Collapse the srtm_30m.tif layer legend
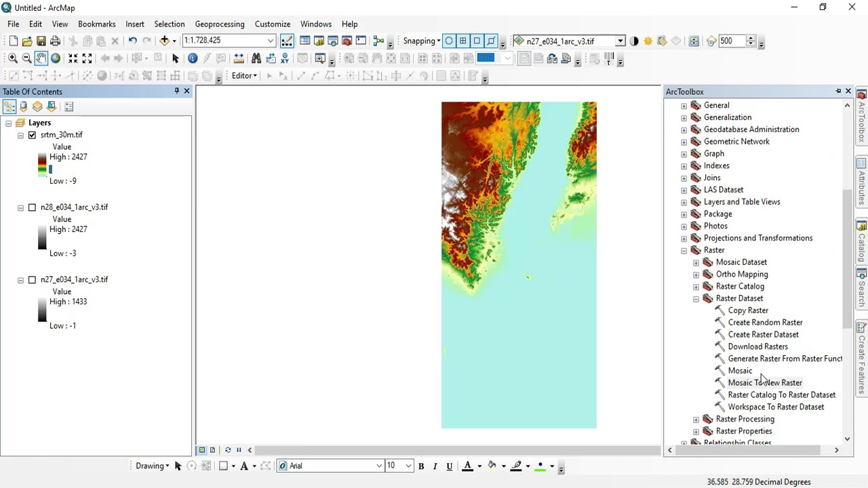This screenshot has width=868, height=488. [x=20, y=136]
